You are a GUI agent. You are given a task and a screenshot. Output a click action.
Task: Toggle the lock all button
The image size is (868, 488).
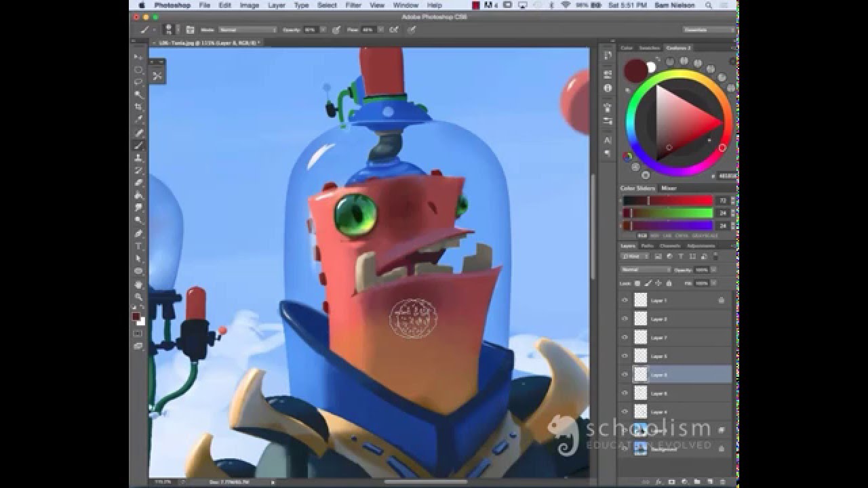point(670,283)
